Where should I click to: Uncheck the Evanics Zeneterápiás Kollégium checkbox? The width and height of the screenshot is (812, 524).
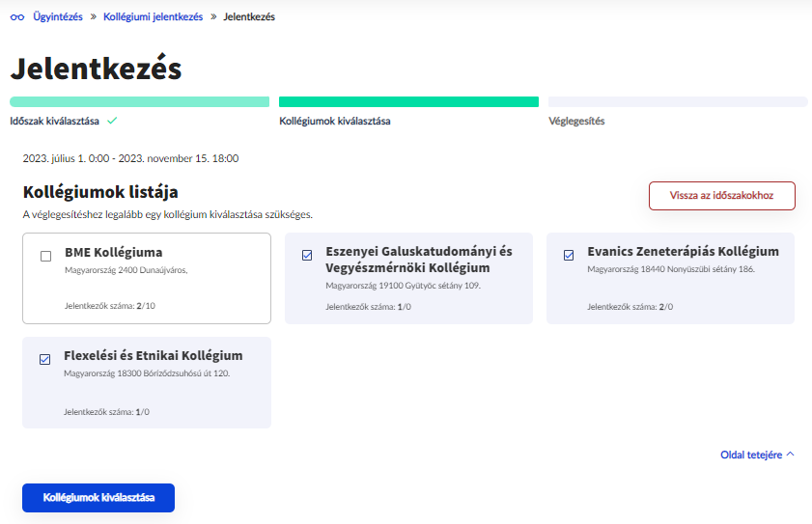(x=569, y=256)
